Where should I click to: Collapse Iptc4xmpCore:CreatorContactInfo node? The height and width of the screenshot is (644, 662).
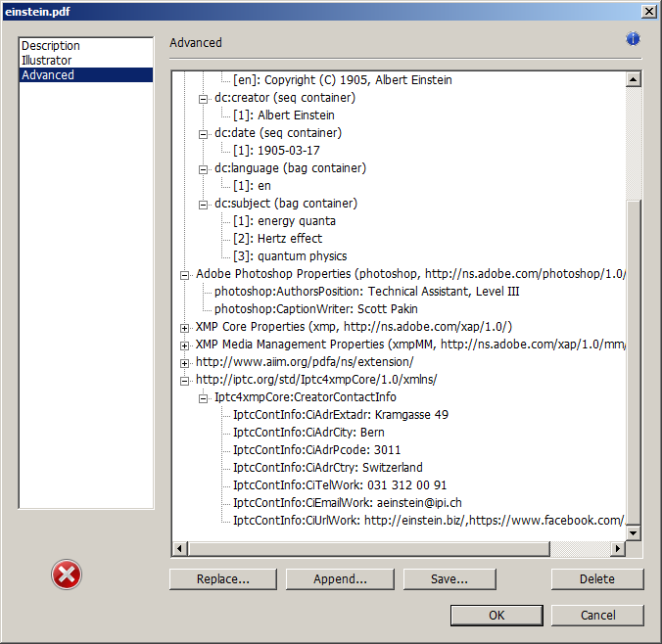click(x=204, y=397)
